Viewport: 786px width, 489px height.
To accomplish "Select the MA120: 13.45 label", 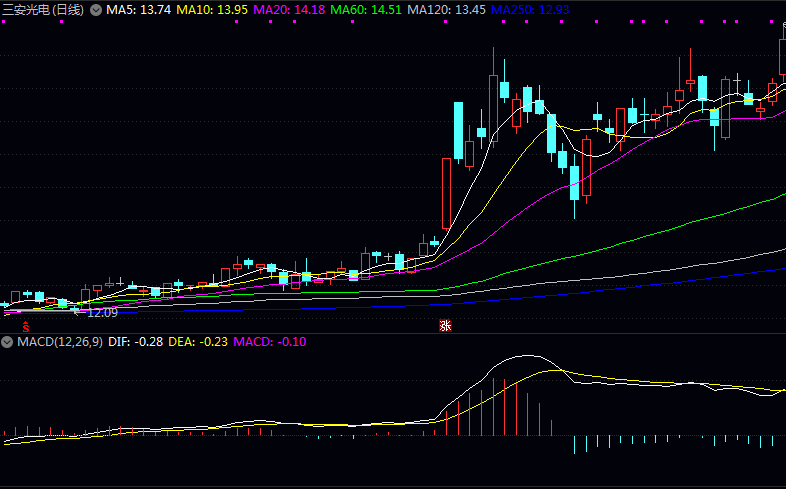I will [x=446, y=10].
